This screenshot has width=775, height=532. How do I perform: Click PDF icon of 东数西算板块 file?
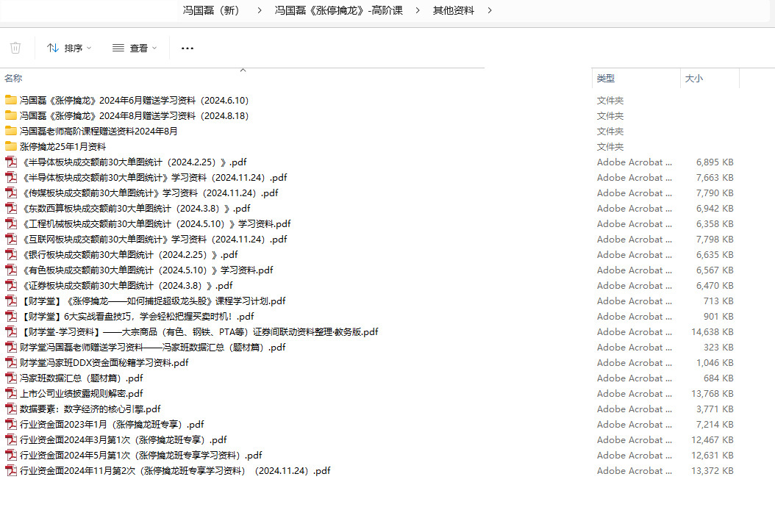point(11,208)
